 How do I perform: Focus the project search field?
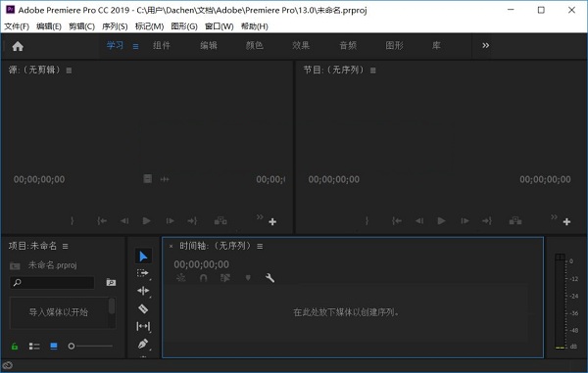[52, 282]
